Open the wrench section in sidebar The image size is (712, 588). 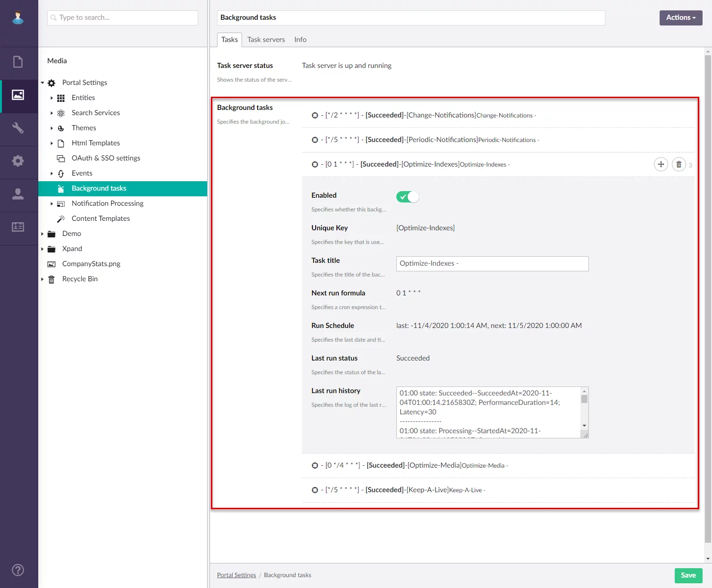click(18, 128)
